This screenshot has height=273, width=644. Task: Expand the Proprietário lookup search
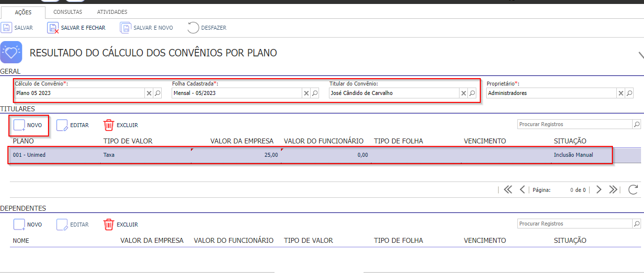(630, 93)
